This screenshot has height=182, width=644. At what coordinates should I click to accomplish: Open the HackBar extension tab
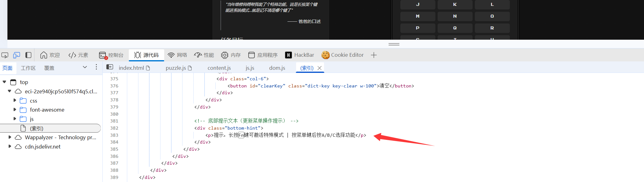pos(299,55)
